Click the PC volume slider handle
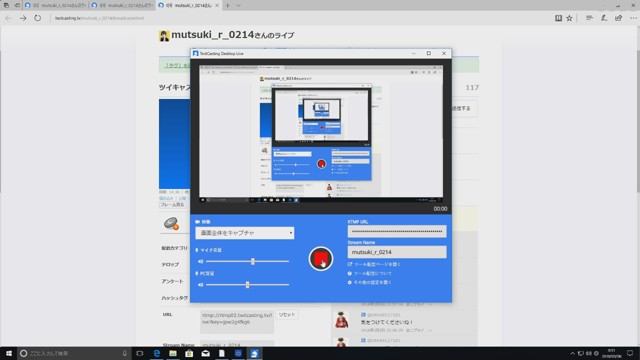640x360 pixels. [x=247, y=284]
